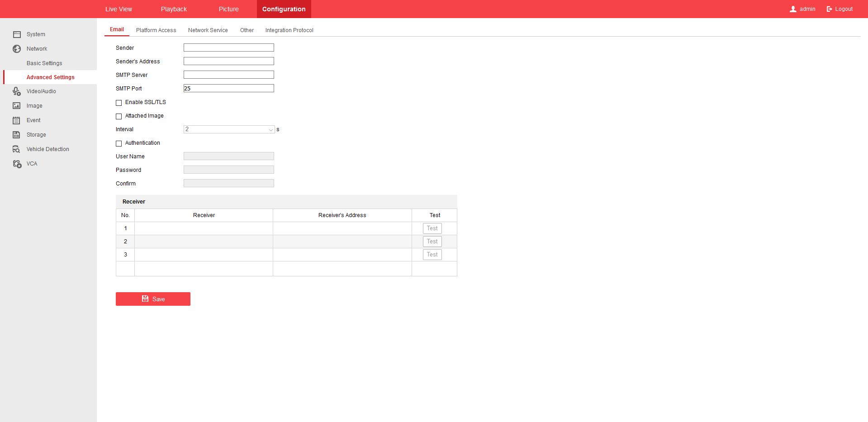Enable the SSL/TLS checkbox
The image size is (868, 422).
coord(119,103)
